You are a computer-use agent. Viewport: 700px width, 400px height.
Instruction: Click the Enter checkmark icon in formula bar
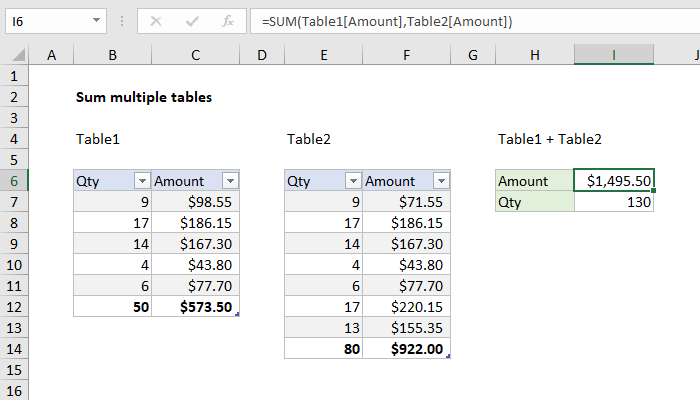(x=191, y=20)
